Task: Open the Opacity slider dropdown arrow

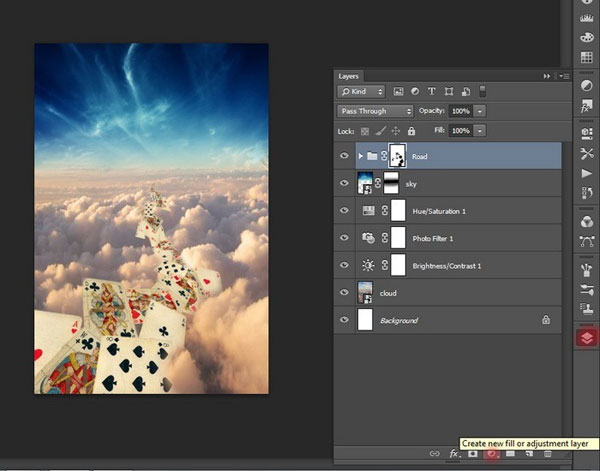Action: [479, 111]
